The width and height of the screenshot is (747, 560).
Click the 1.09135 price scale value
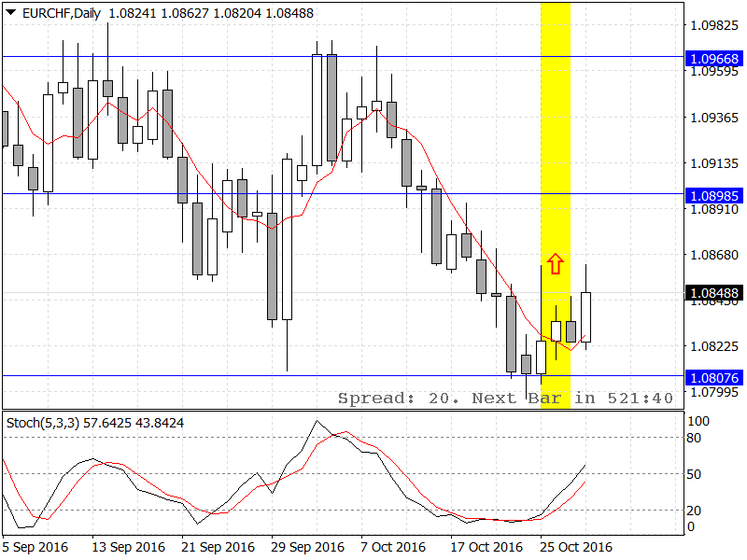click(x=714, y=163)
